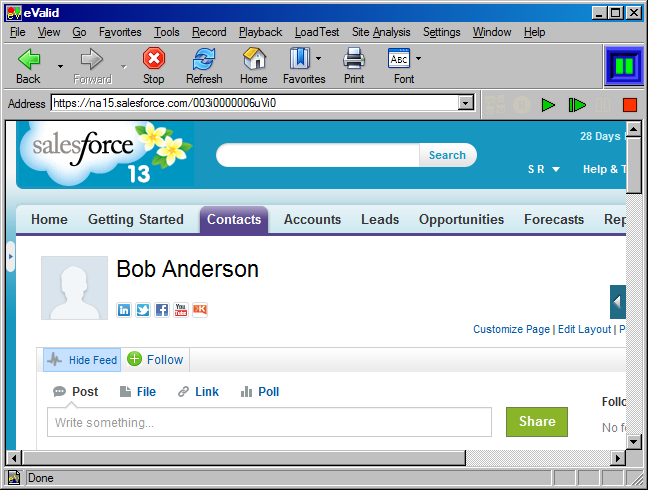Open the Record menu
Screen dimensions: 648x490
[x=209, y=32]
